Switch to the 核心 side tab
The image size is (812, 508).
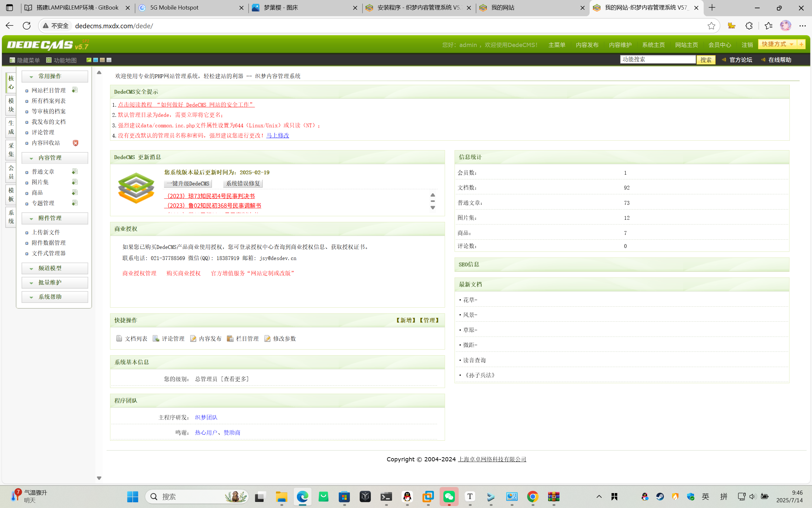[11, 83]
